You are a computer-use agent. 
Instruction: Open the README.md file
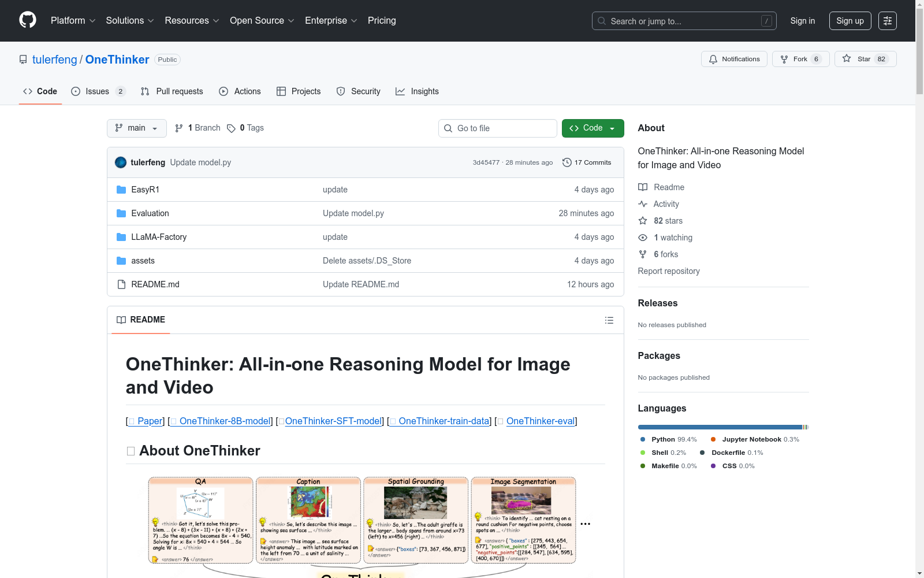click(155, 284)
